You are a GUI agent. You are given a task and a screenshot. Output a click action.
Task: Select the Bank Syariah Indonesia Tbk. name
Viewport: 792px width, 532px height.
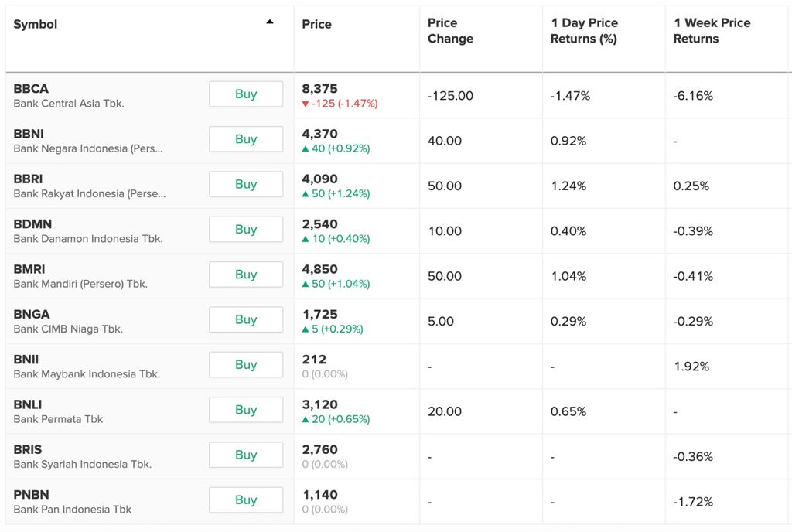(83, 465)
